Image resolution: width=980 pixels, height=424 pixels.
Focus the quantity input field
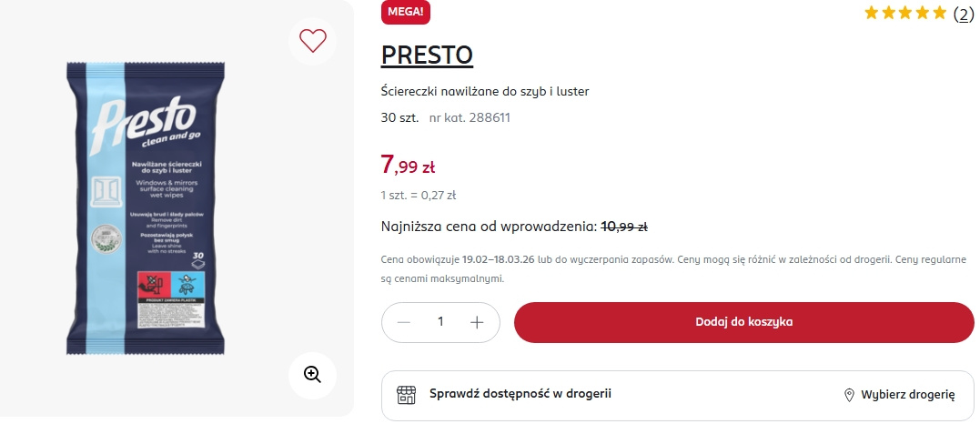(x=440, y=322)
